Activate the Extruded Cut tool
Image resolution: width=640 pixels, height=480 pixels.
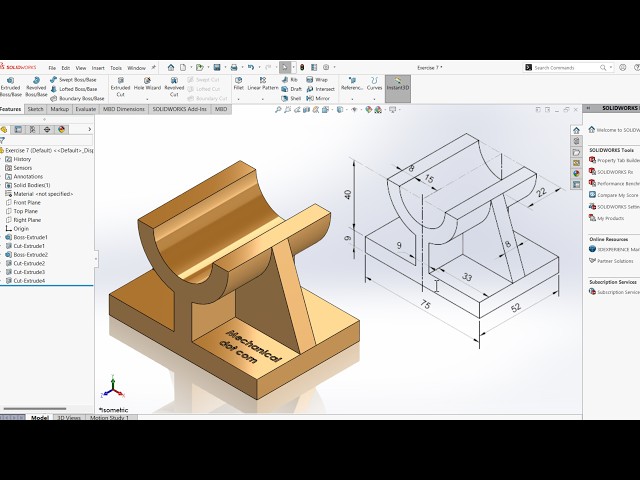[120, 87]
